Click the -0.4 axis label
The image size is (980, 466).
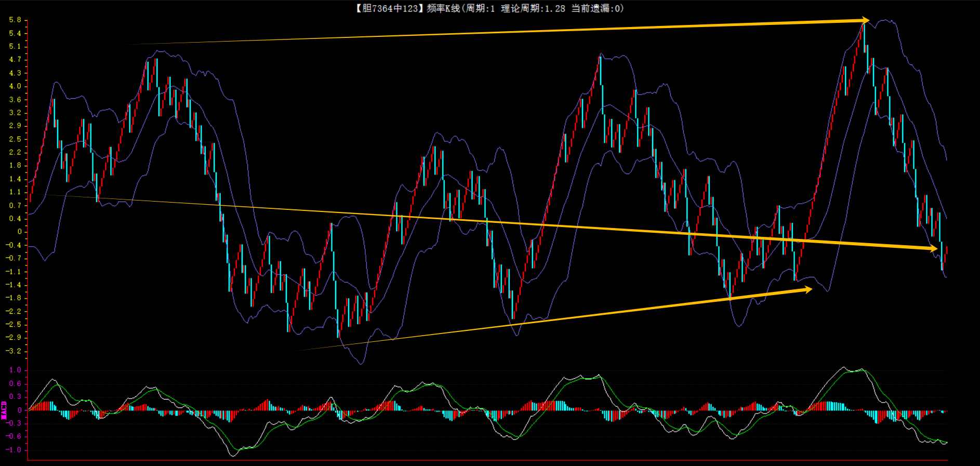[x=14, y=245]
